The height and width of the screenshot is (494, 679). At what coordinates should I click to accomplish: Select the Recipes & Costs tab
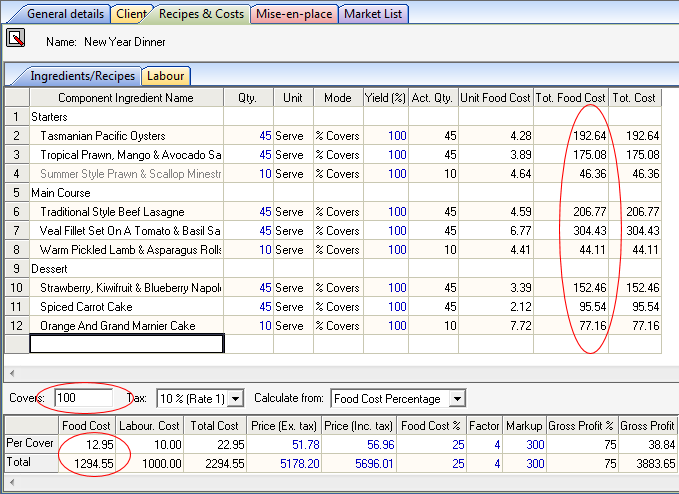pos(201,14)
